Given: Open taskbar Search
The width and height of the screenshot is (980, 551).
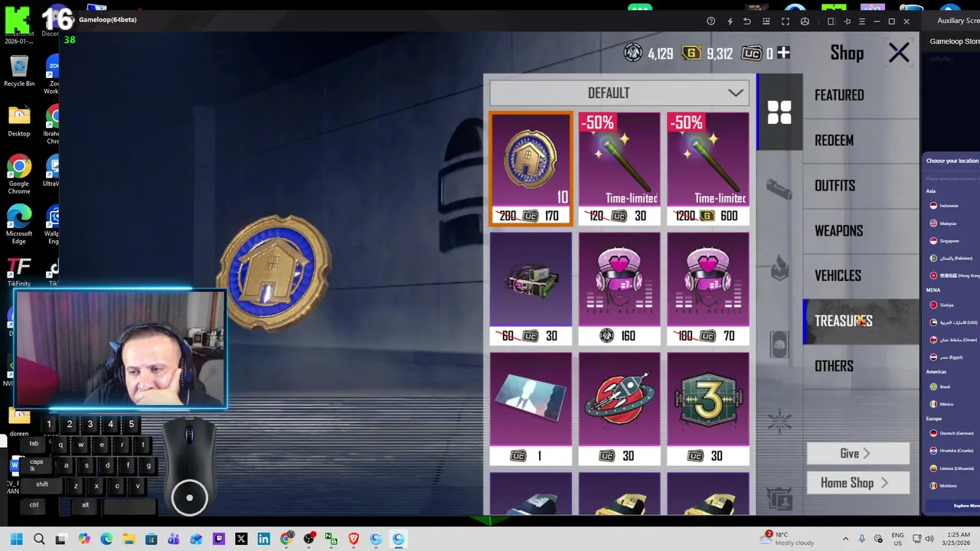Looking at the screenshot, I should pos(39,539).
